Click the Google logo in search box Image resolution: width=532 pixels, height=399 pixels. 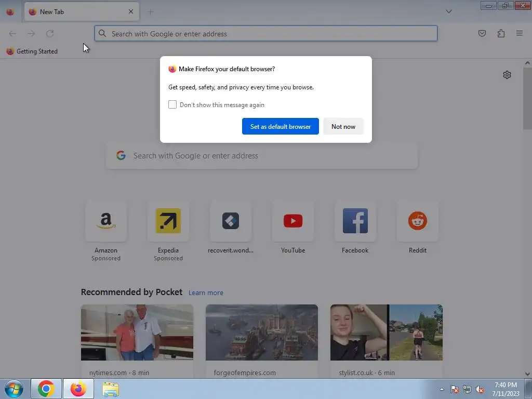(x=121, y=155)
